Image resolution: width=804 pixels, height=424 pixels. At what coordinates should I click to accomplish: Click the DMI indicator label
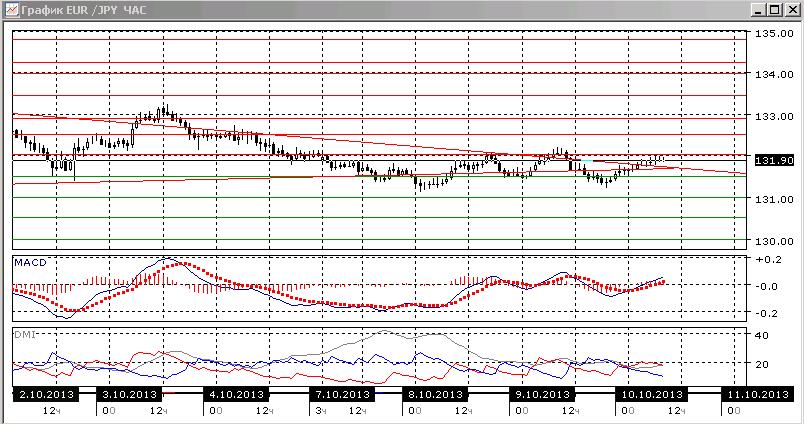pyautogui.click(x=24, y=335)
